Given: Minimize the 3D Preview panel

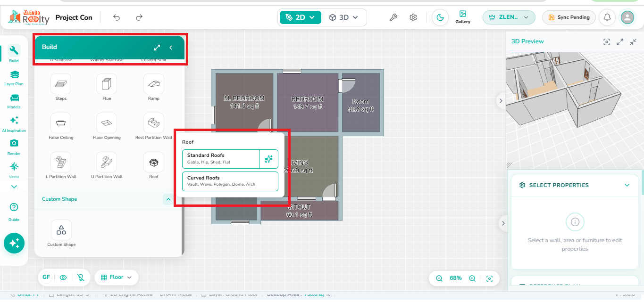Looking at the screenshot, I should click(x=633, y=42).
